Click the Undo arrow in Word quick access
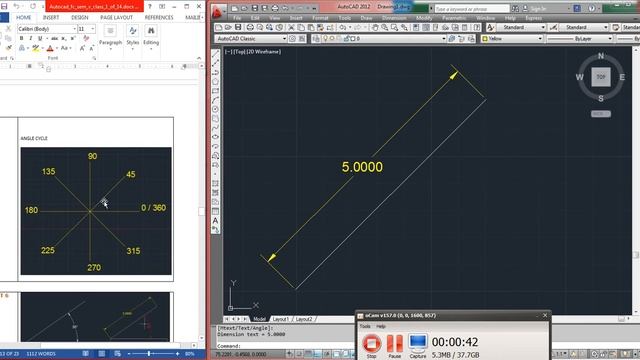640x360 pixels. tap(16, 7)
